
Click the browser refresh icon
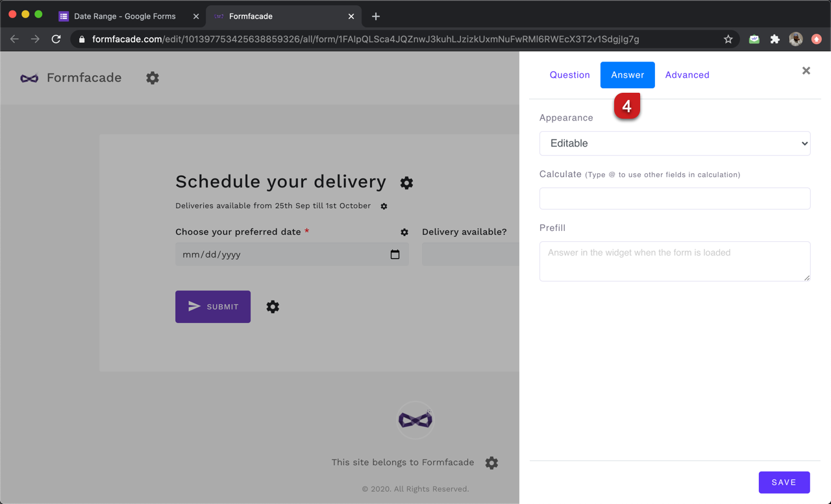pos(56,39)
